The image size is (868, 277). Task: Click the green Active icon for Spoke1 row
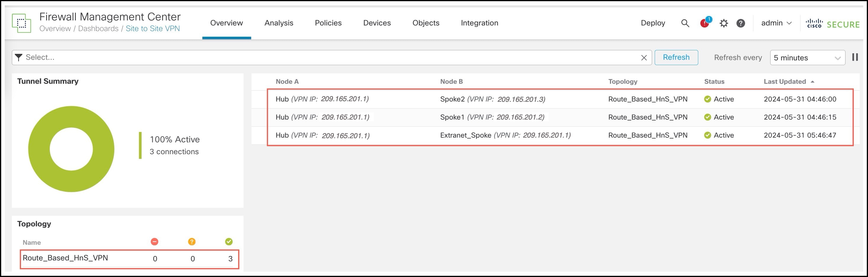pyautogui.click(x=708, y=117)
